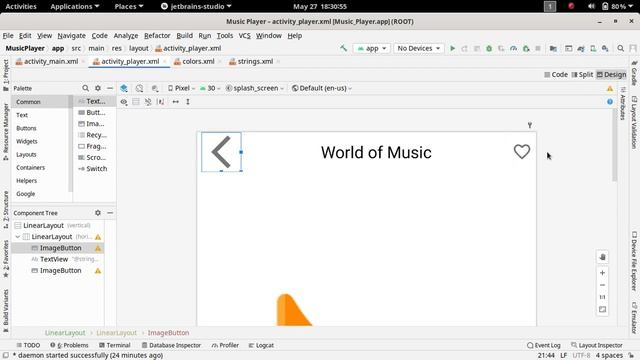Close the activity_player.xml tab
Image resolution: width=640 pixels, height=360 pixels.
tap(165, 62)
